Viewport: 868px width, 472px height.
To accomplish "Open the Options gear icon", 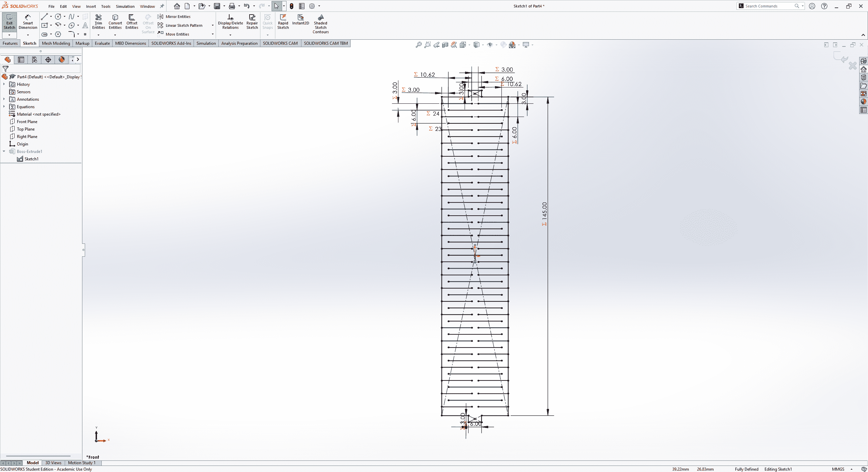I will click(312, 6).
